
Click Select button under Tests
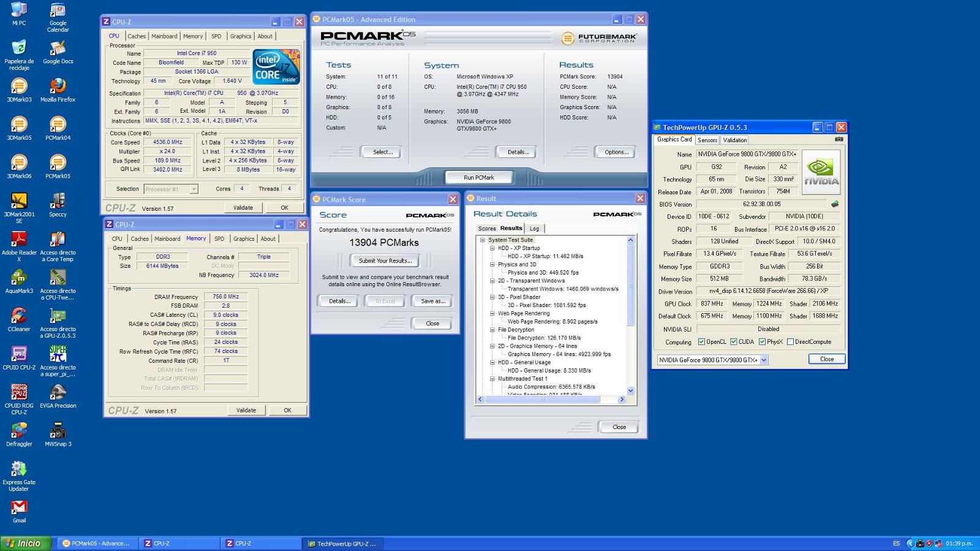(x=383, y=152)
